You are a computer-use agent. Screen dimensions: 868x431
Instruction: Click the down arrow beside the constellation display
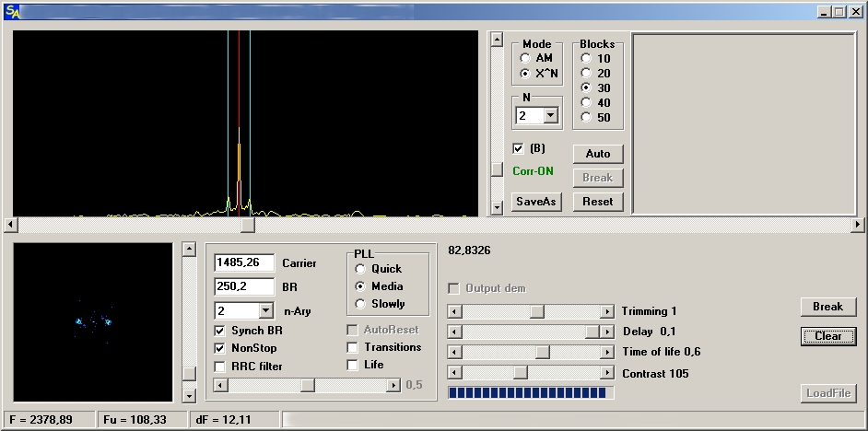189,396
